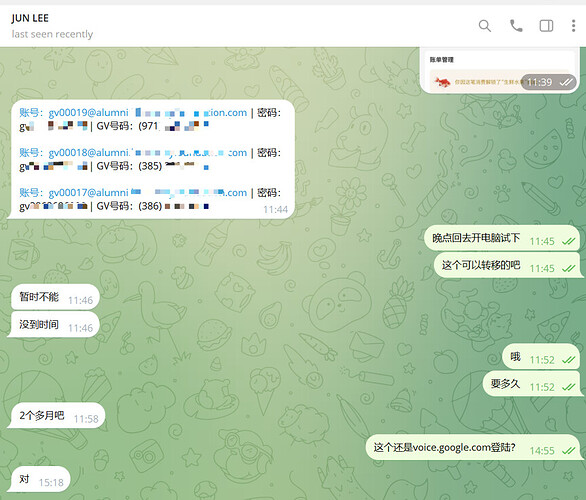
Task: Open the three-dot more options menu
Action: (573, 26)
